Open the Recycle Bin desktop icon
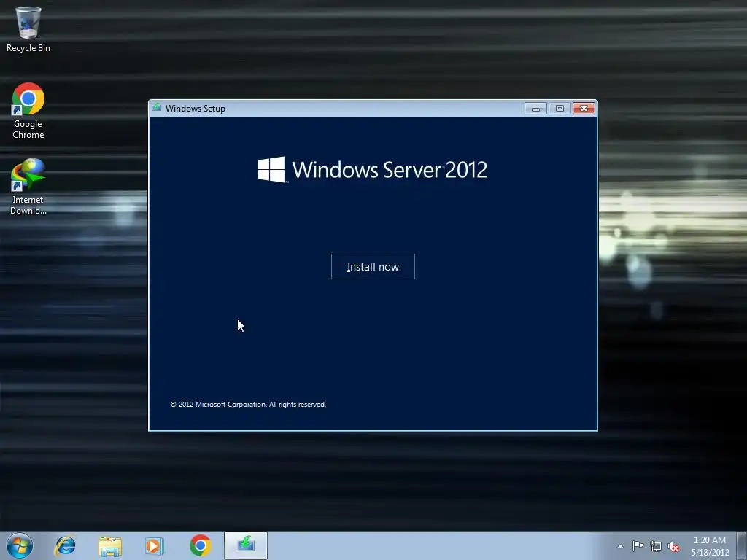The image size is (747, 560). (28, 29)
